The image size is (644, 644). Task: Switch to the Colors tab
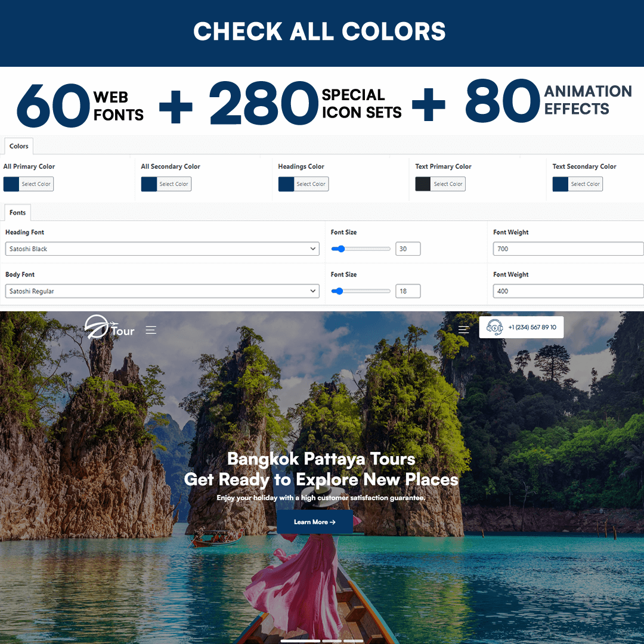pos(19,146)
